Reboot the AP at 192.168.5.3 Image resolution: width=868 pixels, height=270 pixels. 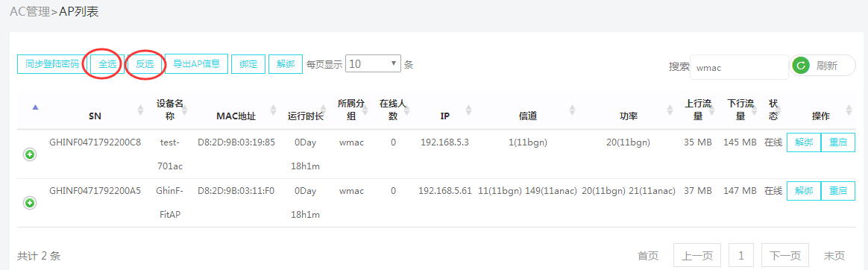coord(838,142)
